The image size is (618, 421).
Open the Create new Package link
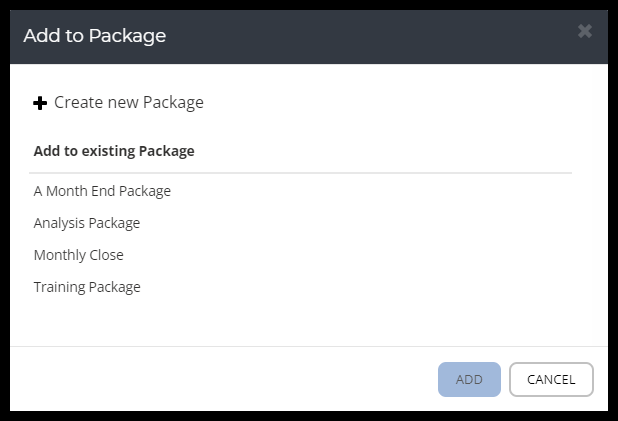pos(128,102)
